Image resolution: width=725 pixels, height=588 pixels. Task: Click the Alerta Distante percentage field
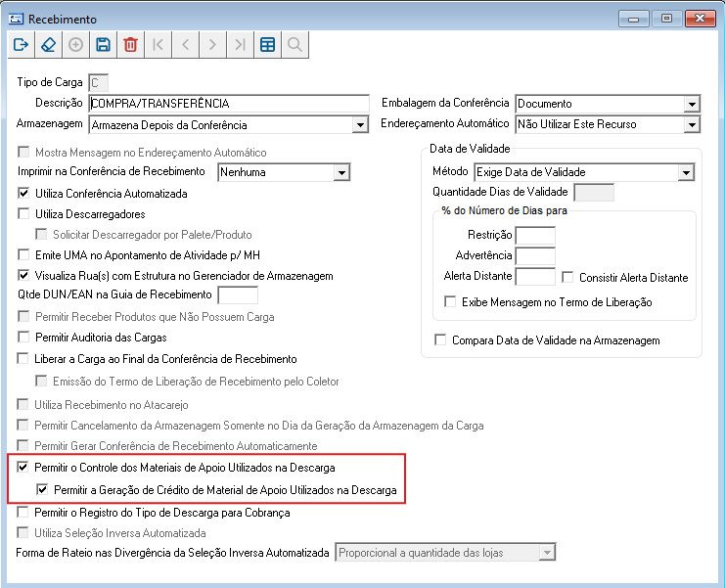tap(535, 277)
